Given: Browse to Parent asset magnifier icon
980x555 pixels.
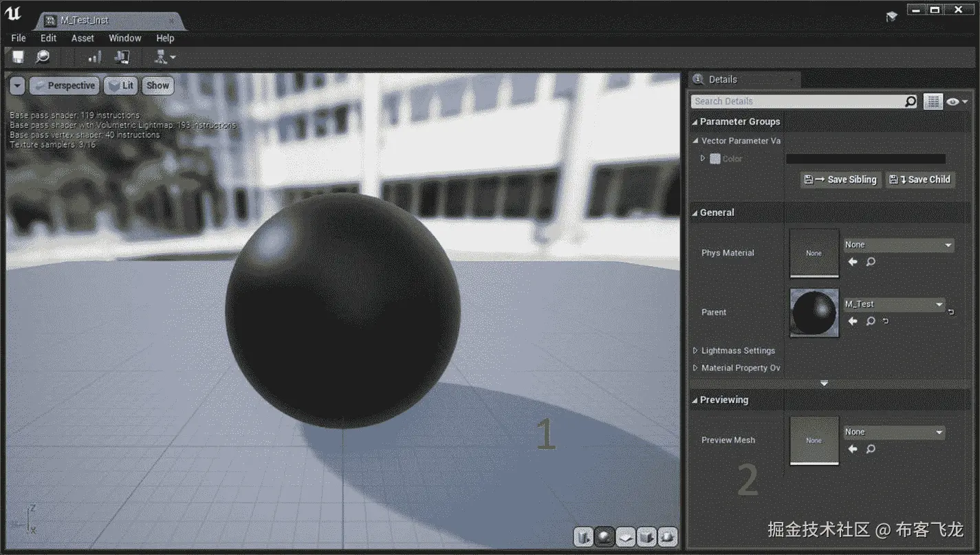Looking at the screenshot, I should (x=871, y=321).
